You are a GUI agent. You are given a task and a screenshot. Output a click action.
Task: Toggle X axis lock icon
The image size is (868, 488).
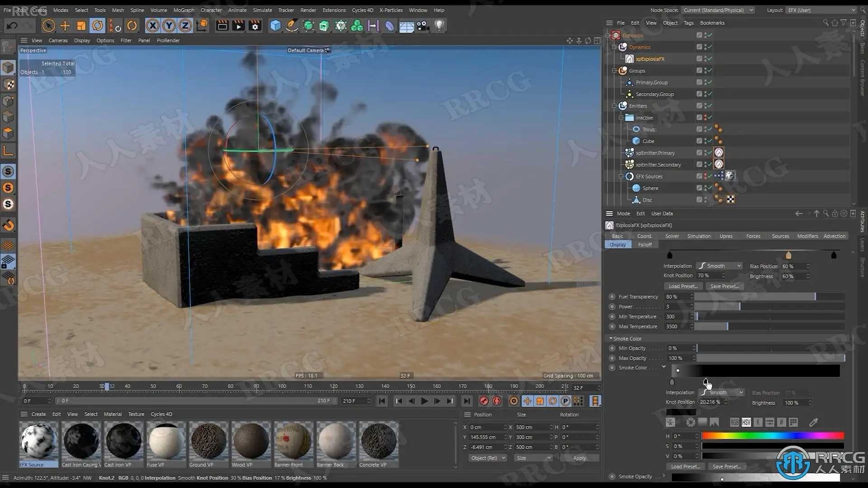153,26
